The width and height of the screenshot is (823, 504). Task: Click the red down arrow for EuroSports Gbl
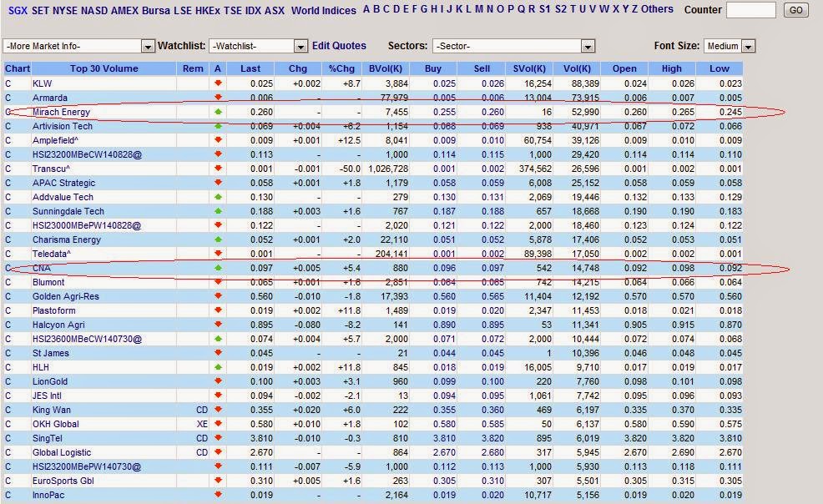pyautogui.click(x=219, y=481)
